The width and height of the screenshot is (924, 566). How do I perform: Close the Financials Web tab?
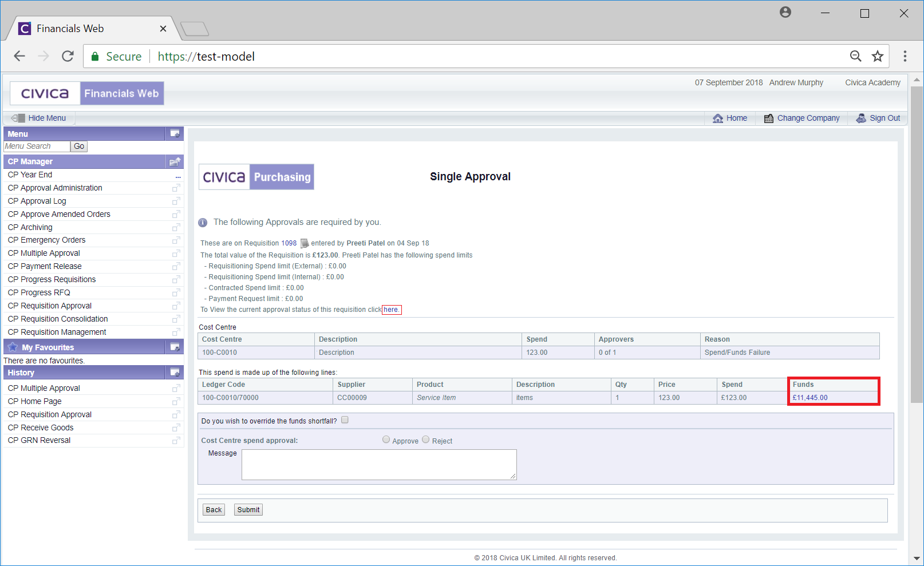[x=163, y=29]
